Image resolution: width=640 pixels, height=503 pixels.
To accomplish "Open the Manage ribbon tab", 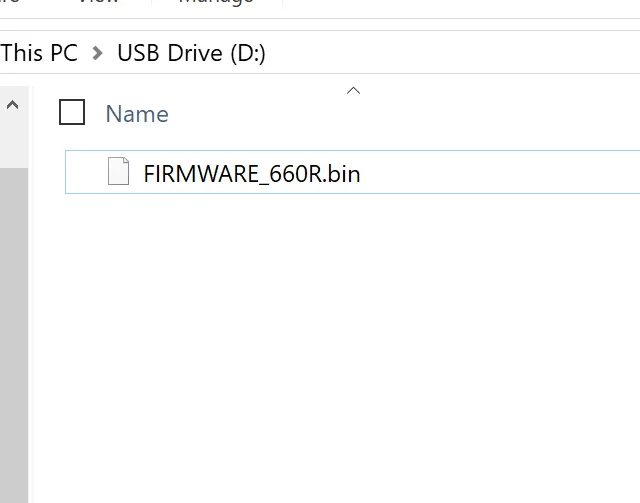I will (x=215, y=2).
